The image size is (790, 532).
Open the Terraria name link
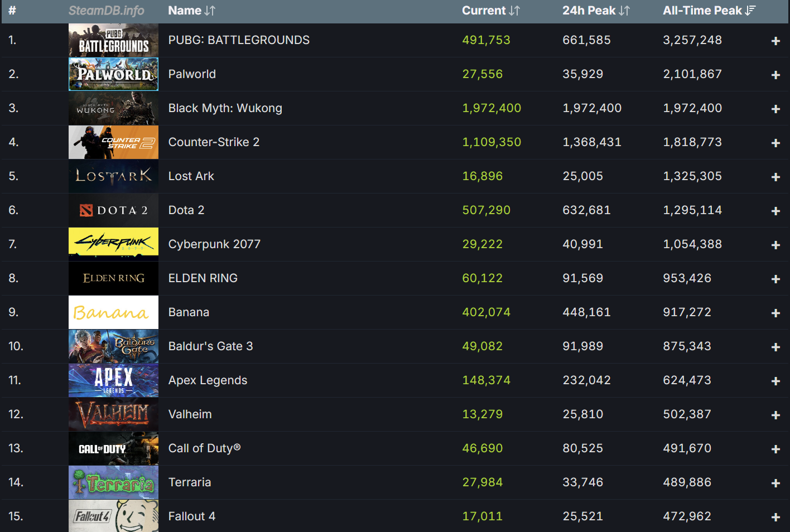(190, 482)
